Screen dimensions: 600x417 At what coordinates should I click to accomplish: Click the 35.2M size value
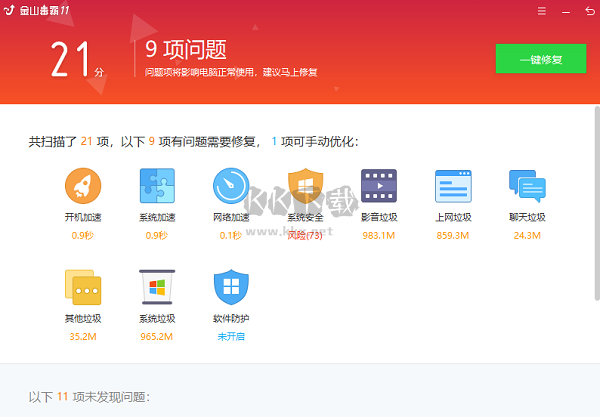pyautogui.click(x=83, y=337)
